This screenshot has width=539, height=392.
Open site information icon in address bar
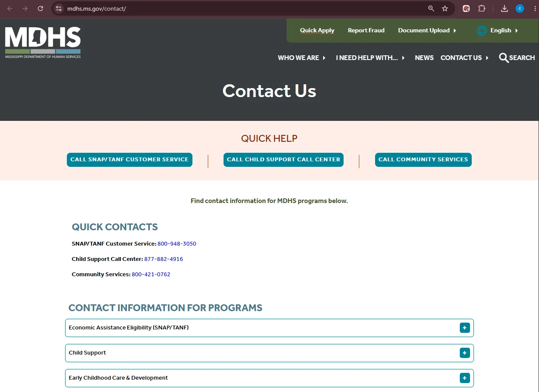[x=59, y=9]
